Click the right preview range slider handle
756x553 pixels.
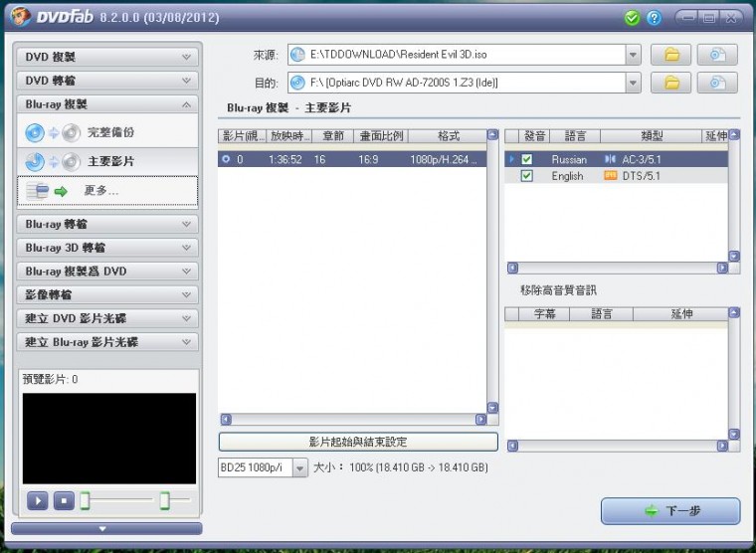(x=165, y=500)
